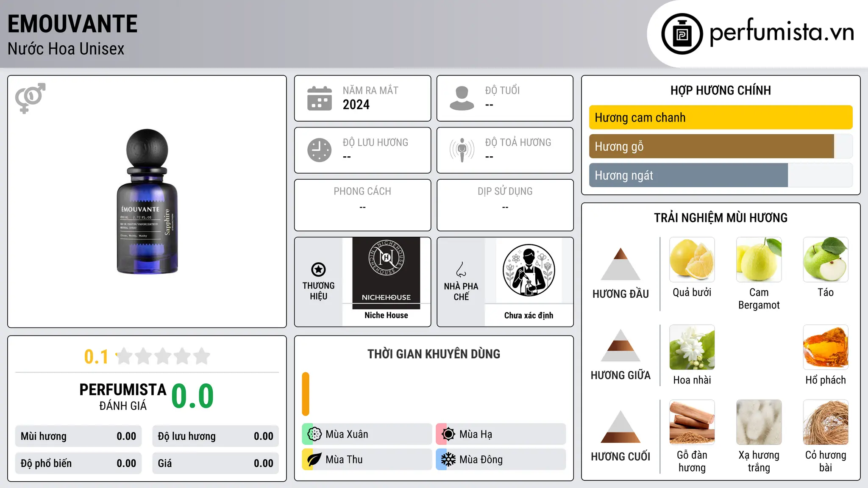The width and height of the screenshot is (868, 488).
Task: Click the Perfumista overall score 0.0
Action: click(192, 396)
